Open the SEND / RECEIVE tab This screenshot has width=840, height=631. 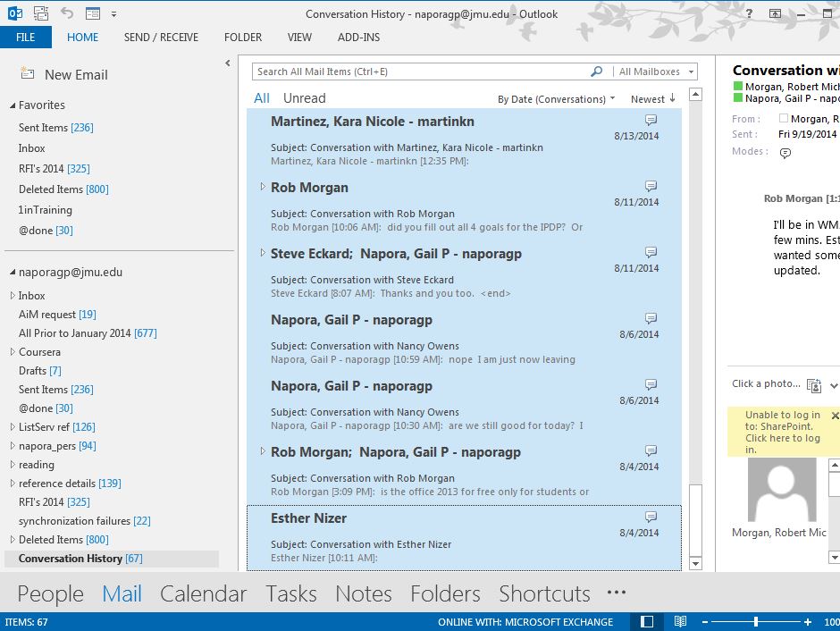coord(161,37)
